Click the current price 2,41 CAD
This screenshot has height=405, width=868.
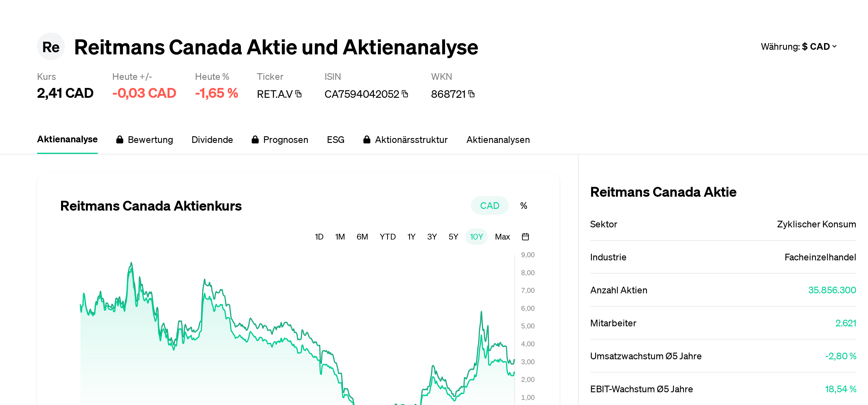(x=65, y=93)
